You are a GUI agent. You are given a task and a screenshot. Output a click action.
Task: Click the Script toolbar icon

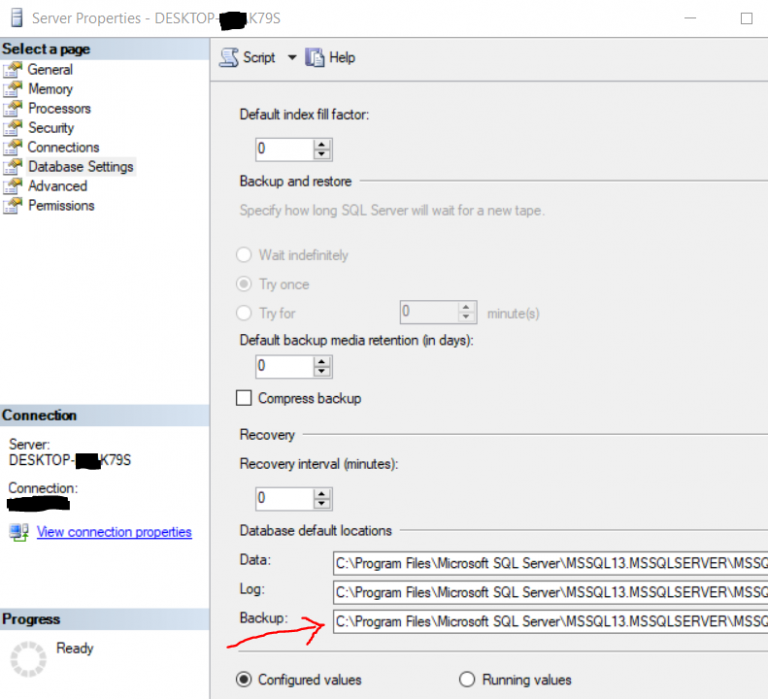tap(230, 58)
